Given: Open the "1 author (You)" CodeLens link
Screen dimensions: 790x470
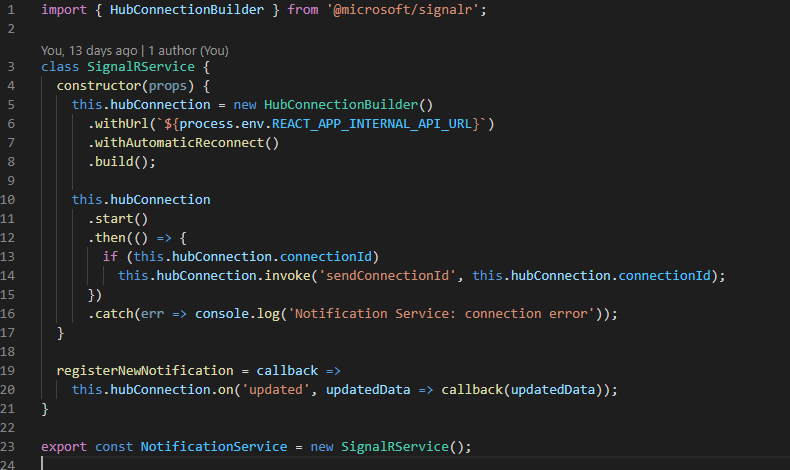Looking at the screenshot, I should (x=188, y=51).
